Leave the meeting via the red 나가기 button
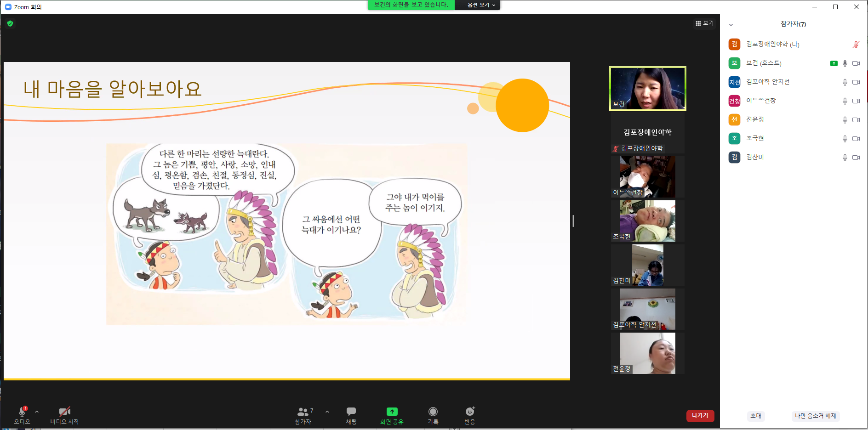 click(700, 415)
